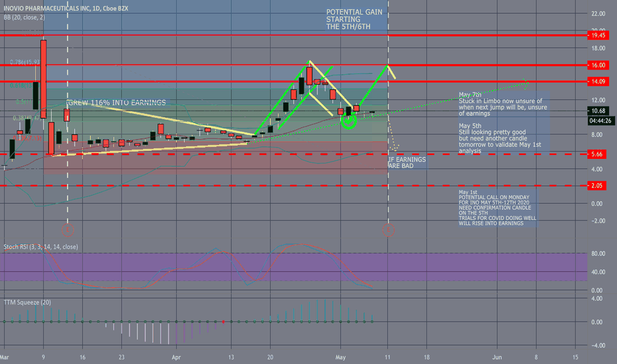Click the '23' date on time axis

(x=122, y=357)
